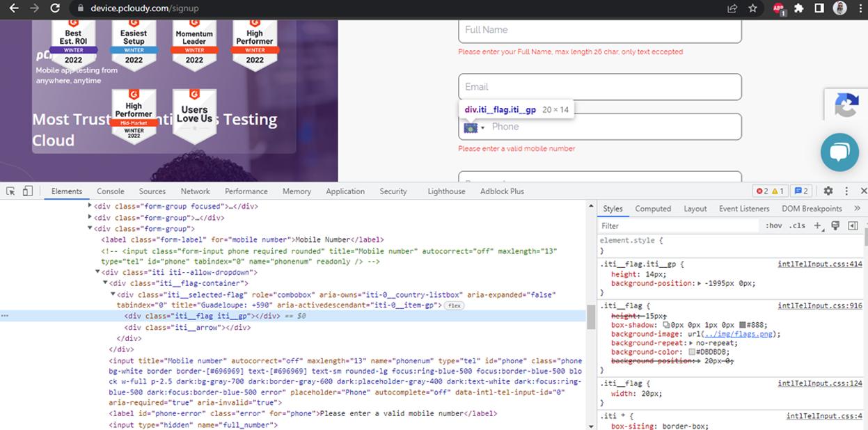
Task: Switch to the Network tab
Action: 196,191
